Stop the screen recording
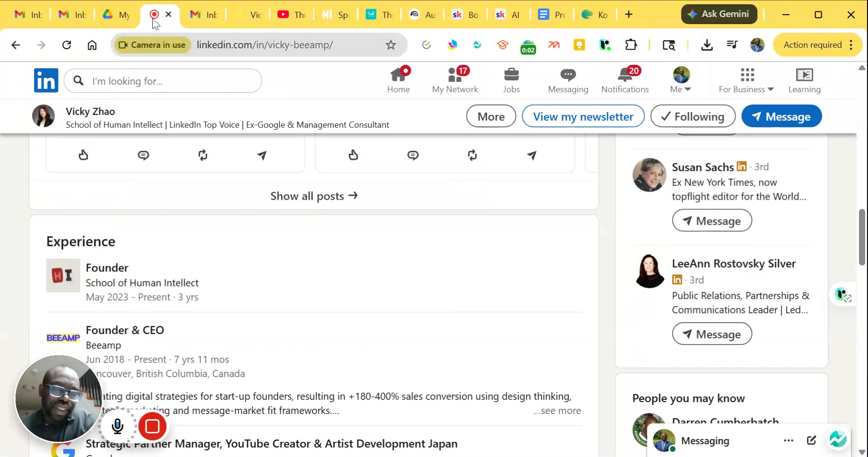The image size is (868, 457). click(152, 426)
